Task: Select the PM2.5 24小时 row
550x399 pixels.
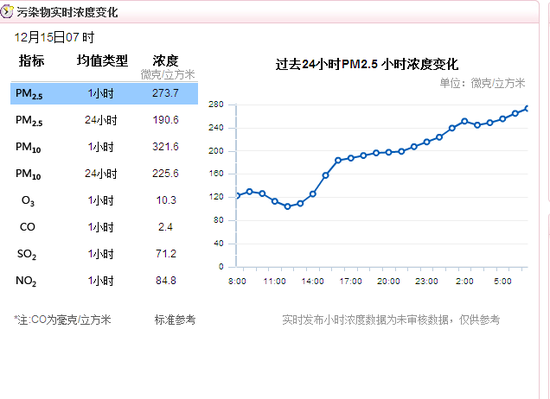Action: 104,120
